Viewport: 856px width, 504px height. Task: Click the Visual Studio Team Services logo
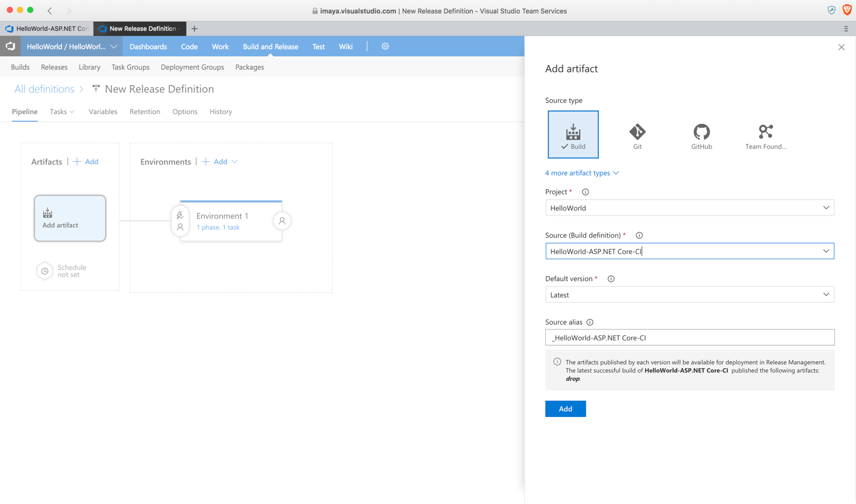[11, 46]
